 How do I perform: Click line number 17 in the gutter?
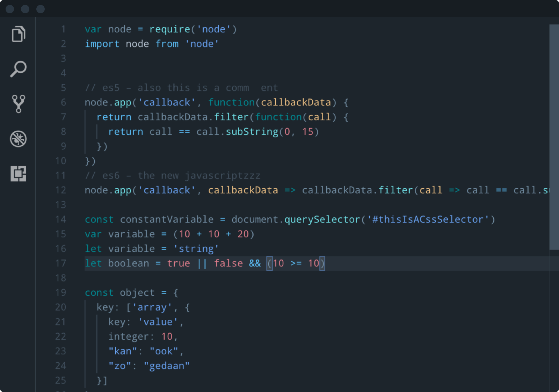coord(60,263)
